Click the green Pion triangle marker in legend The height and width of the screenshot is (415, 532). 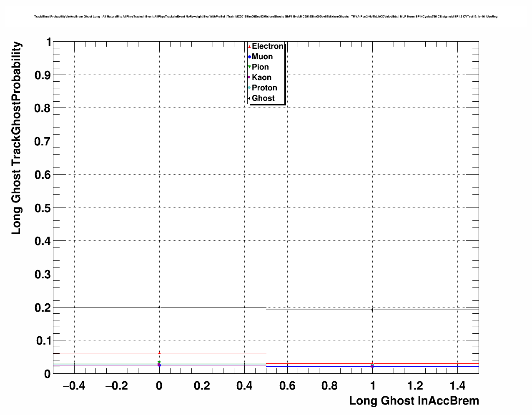pos(249,67)
